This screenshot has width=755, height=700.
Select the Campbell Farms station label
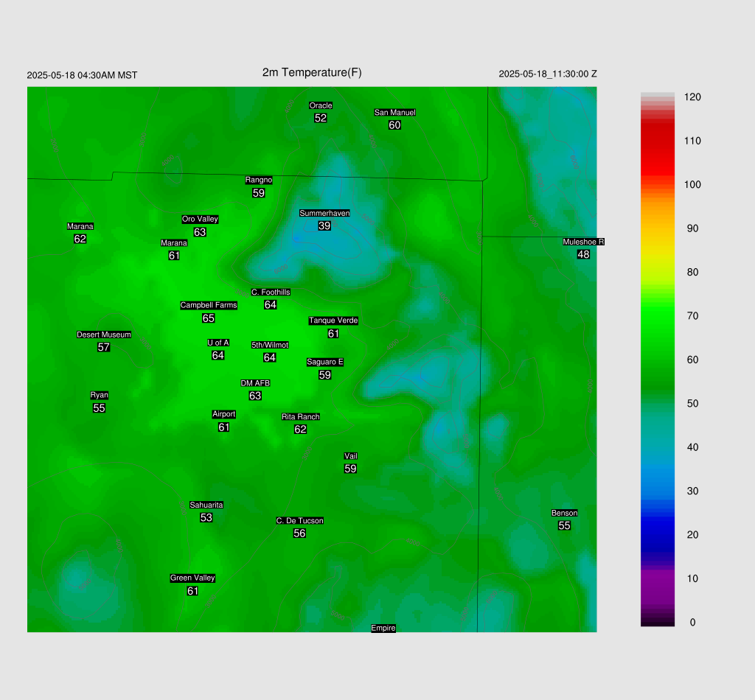point(209,305)
